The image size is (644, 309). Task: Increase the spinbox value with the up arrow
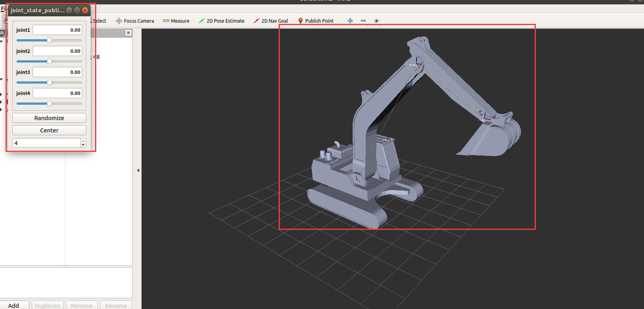click(x=83, y=141)
